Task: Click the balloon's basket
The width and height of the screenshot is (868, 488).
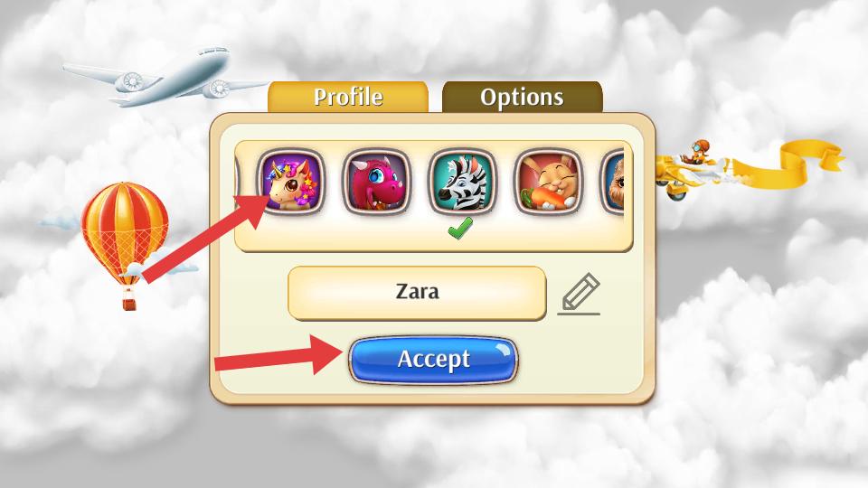Action: coord(129,305)
